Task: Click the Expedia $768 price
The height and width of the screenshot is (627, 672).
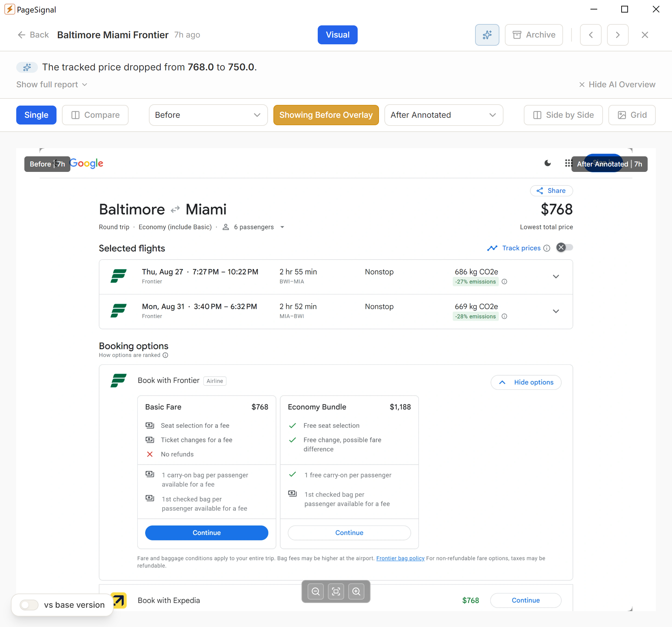Action: tap(470, 600)
